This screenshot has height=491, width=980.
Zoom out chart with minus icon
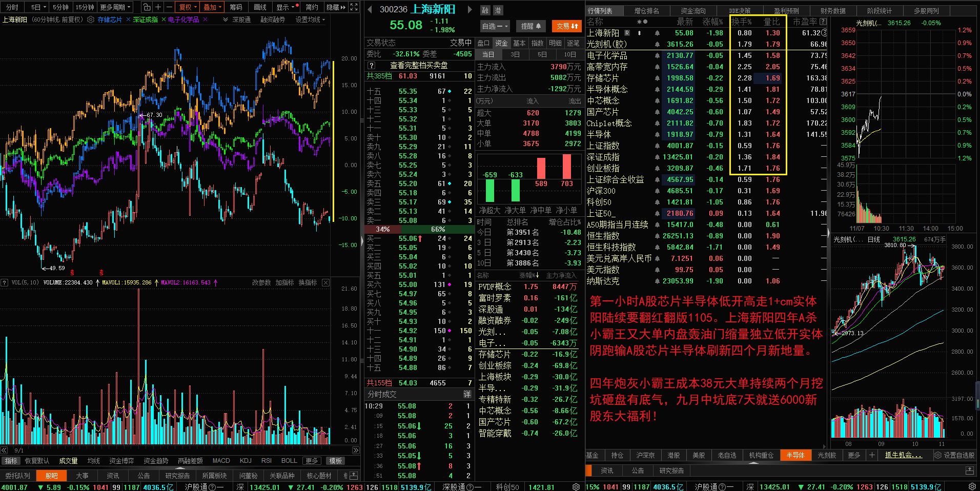tap(169, 7)
